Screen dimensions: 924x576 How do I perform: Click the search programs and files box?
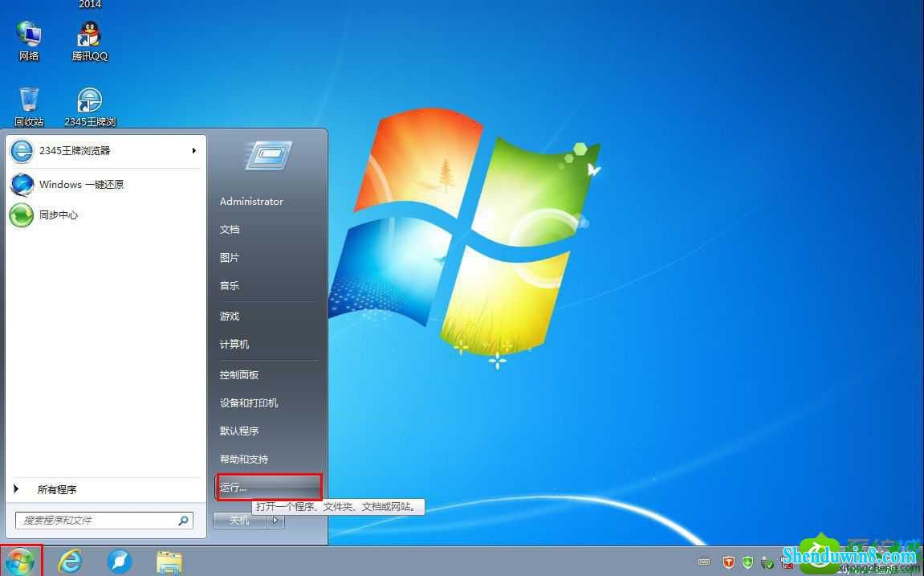click(104, 520)
